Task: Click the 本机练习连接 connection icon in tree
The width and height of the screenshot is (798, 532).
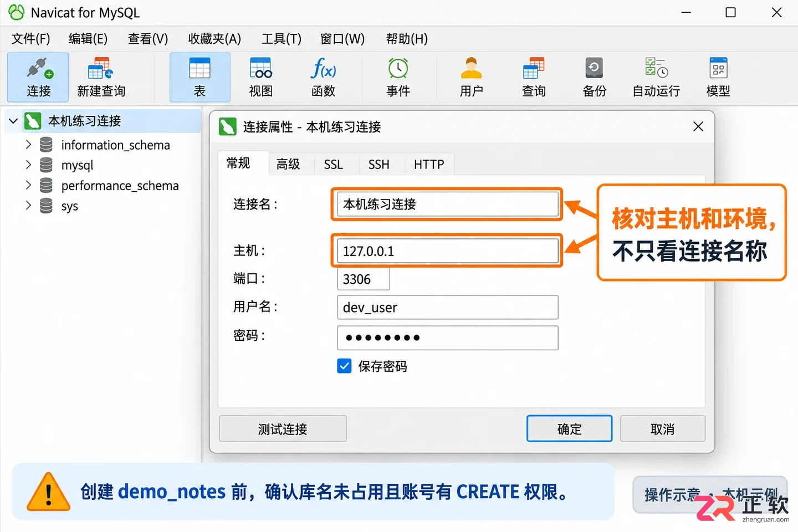Action: tap(33, 121)
